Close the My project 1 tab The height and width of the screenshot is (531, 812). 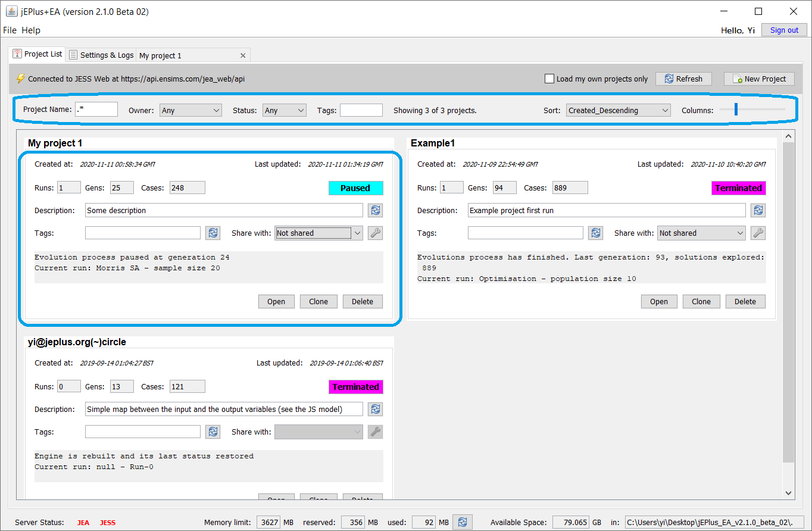pyautogui.click(x=243, y=55)
